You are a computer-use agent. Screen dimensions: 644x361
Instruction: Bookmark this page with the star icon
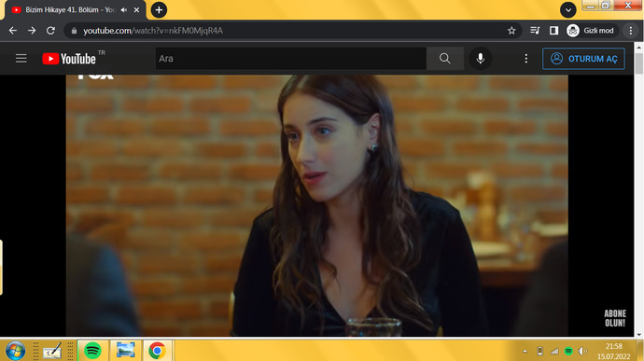click(511, 31)
